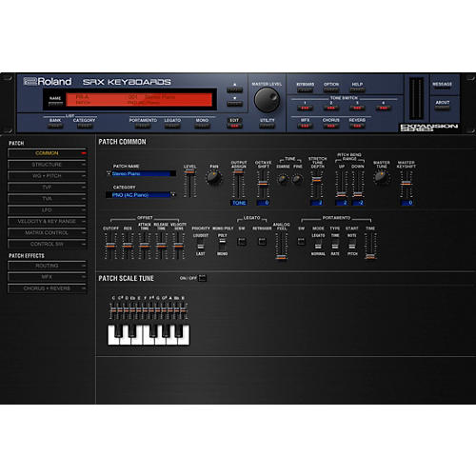
Task: Enable the Legato SW switch in Patch Common
Action: click(242, 242)
